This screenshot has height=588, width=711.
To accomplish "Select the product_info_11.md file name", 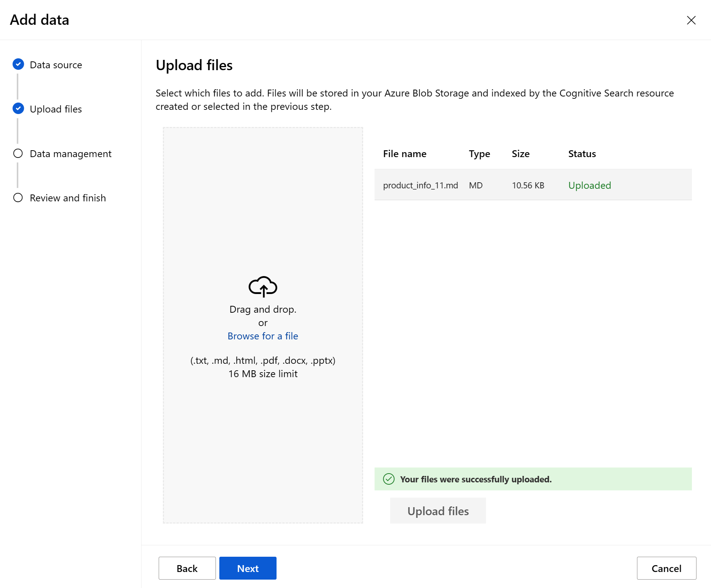I will coord(420,185).
